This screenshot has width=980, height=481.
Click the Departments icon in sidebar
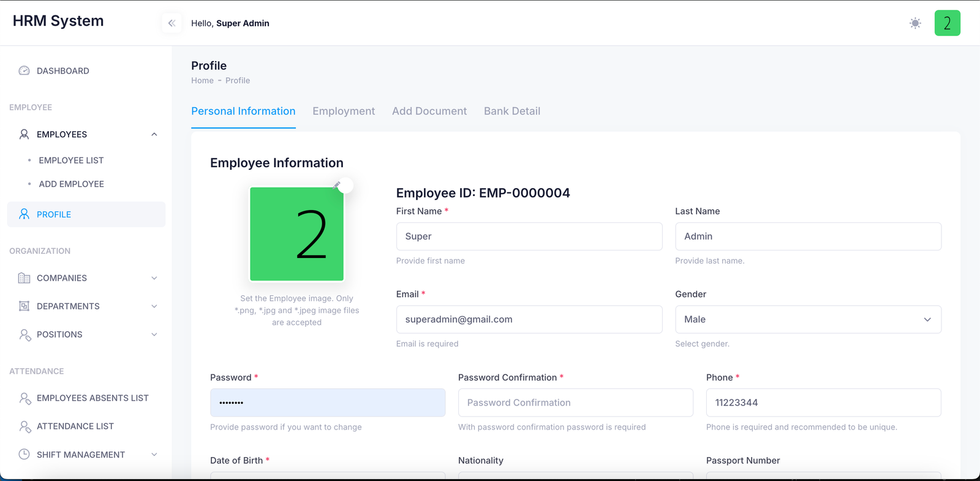pyautogui.click(x=24, y=306)
